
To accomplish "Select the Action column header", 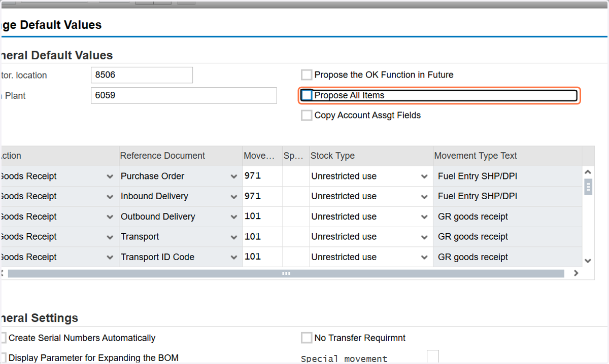I will point(59,156).
